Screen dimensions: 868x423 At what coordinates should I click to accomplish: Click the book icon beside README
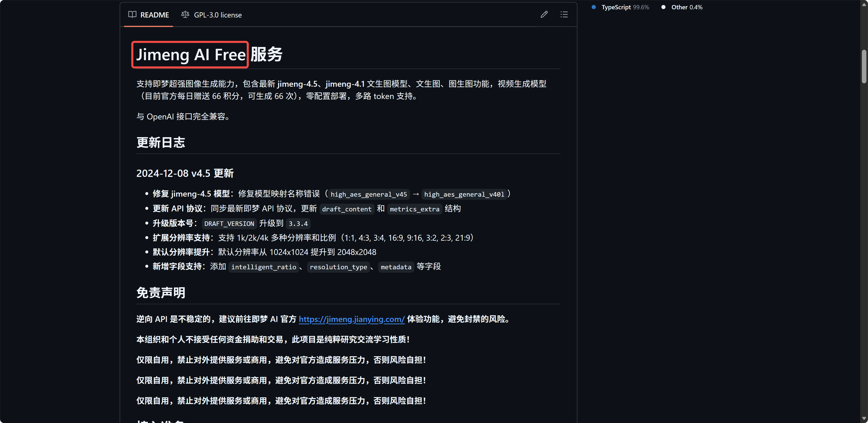tap(132, 15)
